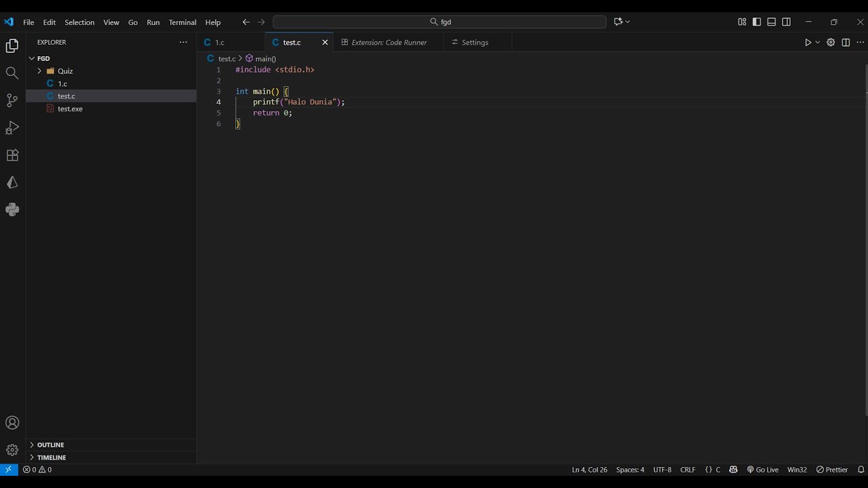Image resolution: width=868 pixels, height=488 pixels.
Task: Change end of line sequence CRLF
Action: (688, 470)
